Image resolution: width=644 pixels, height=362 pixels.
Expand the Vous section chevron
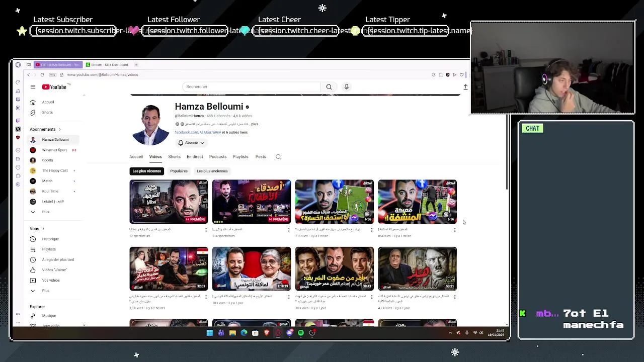(43, 229)
